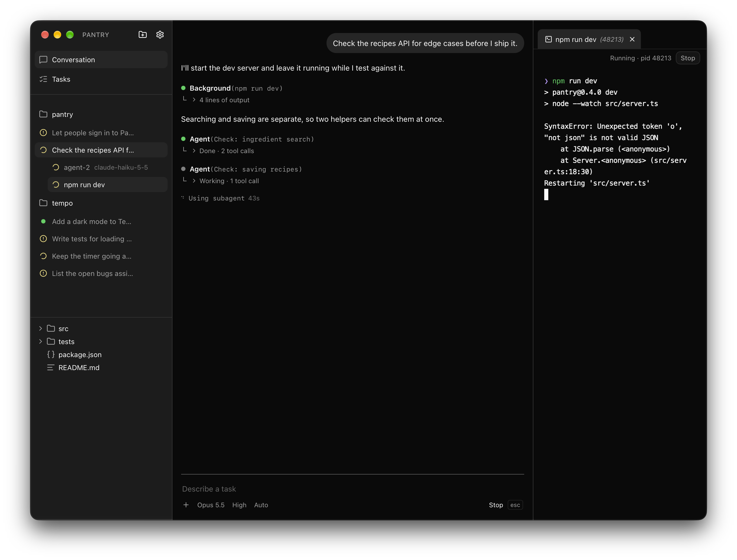Select the tempo project folder
Image resolution: width=737 pixels, height=560 pixels.
coord(101,203)
